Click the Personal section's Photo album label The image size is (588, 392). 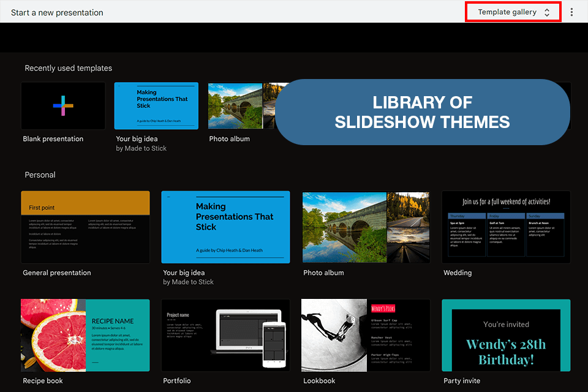(323, 273)
